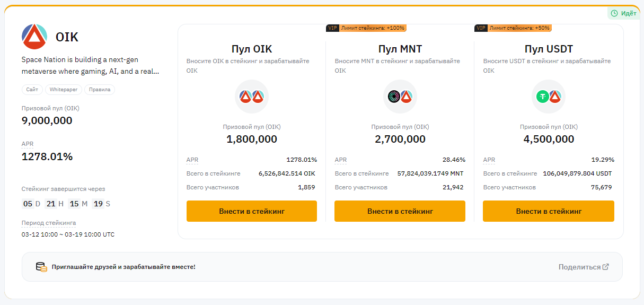Screen dimensions: 644x305
Task: Click Поделиться to share
Action: [x=579, y=267]
